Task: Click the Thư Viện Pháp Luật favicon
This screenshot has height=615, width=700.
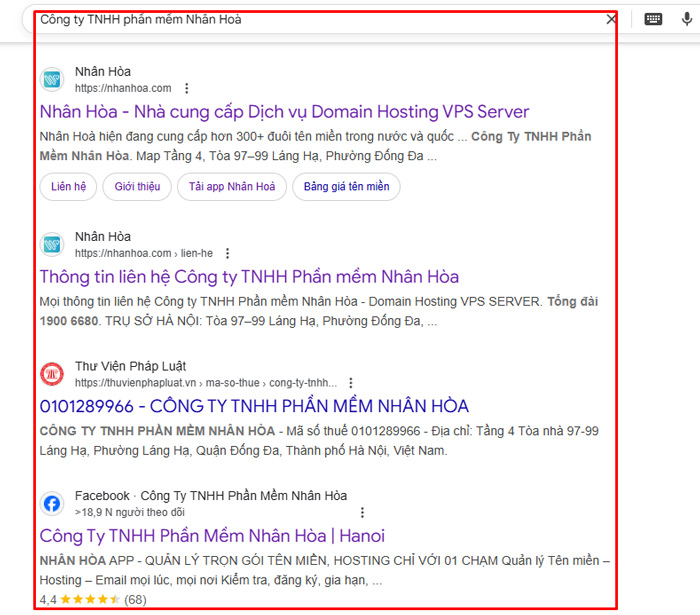Action: pos(52,374)
